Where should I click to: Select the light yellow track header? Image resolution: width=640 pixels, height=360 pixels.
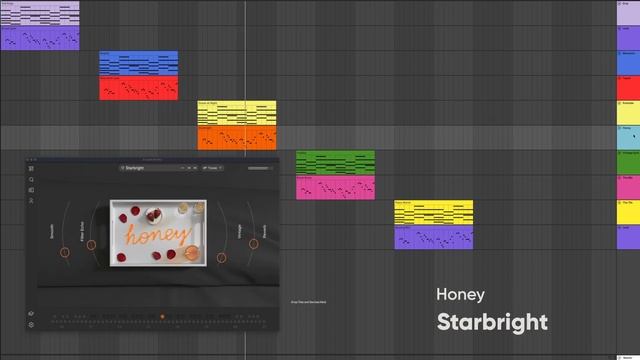628,113
